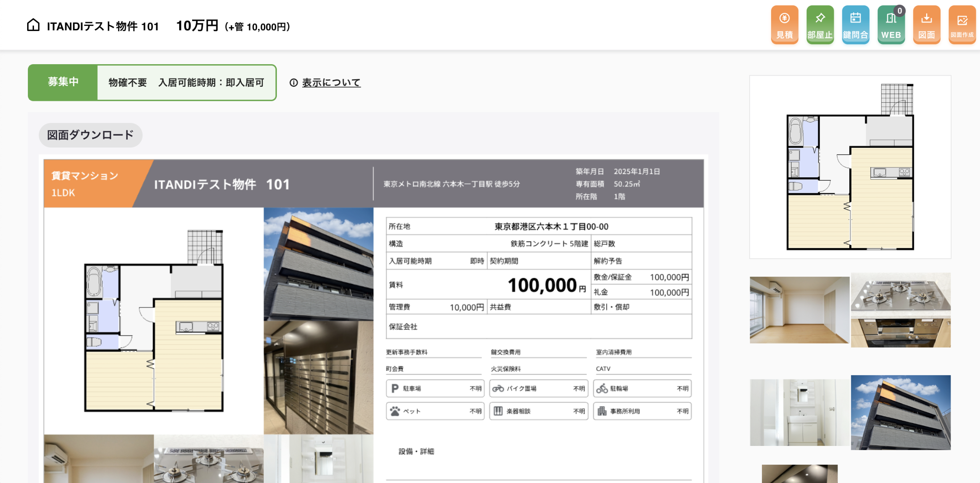Click the 部屋止 room-hold pin button

coord(820,25)
